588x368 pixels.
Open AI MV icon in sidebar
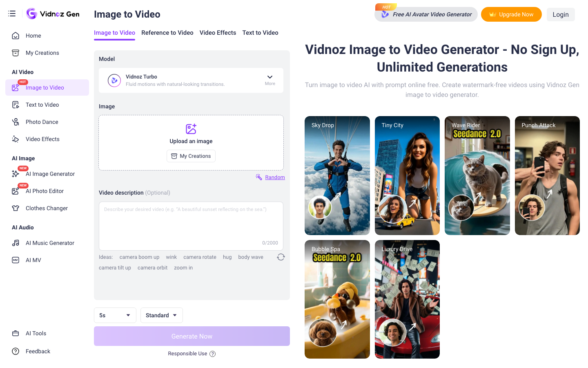(16, 260)
